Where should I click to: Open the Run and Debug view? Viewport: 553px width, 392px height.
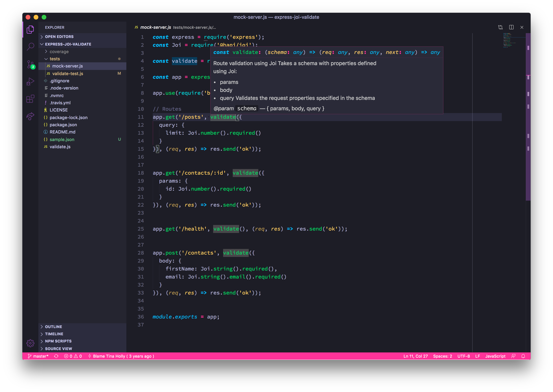coord(30,81)
